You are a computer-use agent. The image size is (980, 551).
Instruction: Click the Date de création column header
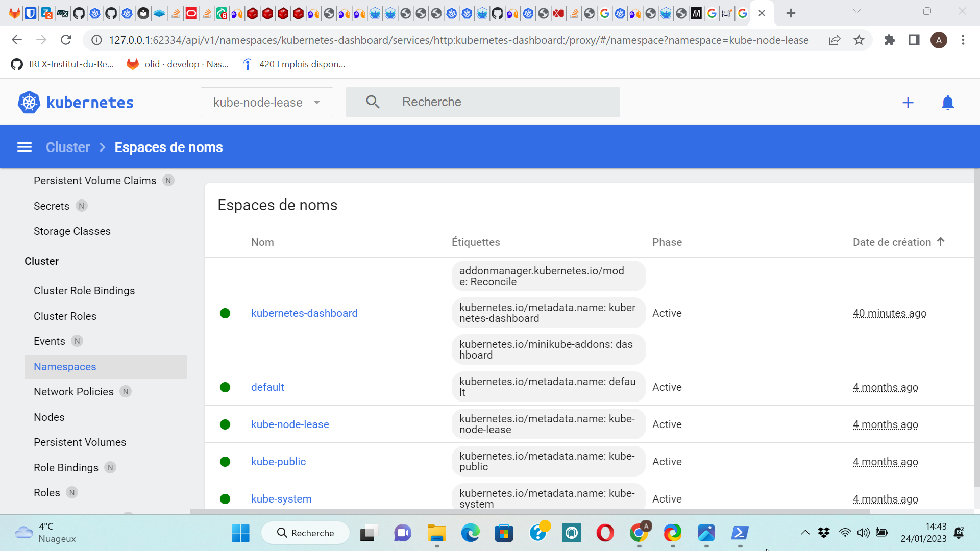pyautogui.click(x=892, y=242)
